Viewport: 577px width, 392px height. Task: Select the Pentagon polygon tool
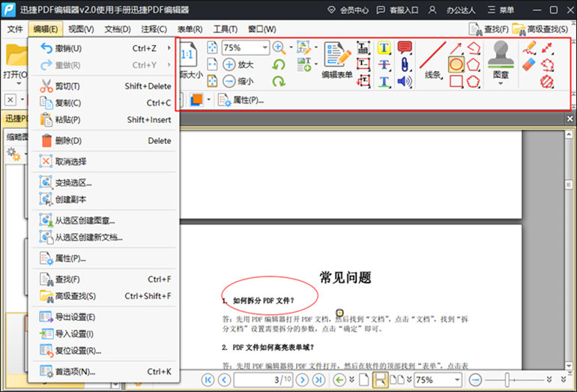(x=474, y=64)
